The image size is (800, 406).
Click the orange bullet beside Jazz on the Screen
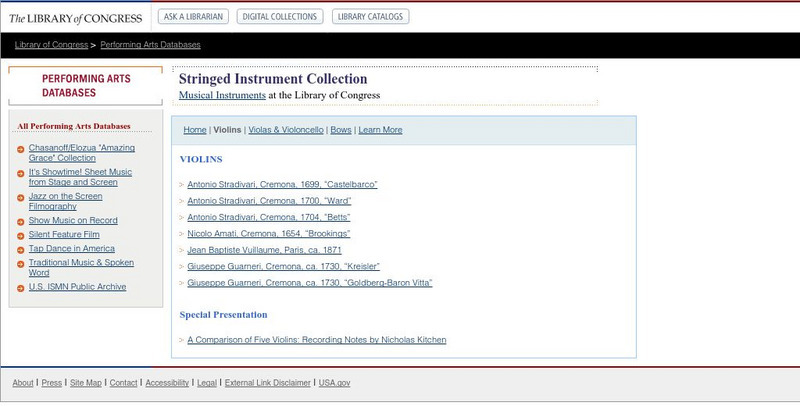(20, 198)
